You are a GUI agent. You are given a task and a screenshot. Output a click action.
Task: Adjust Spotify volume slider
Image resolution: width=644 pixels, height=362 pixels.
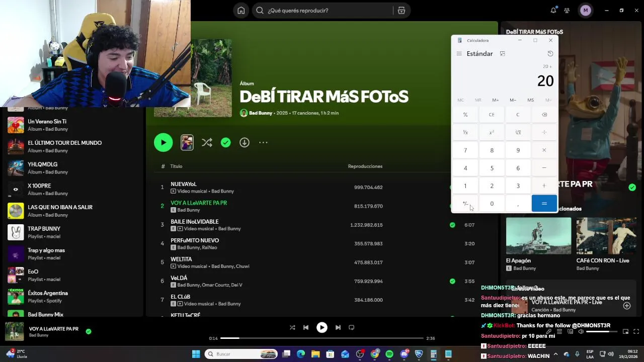click(602, 332)
